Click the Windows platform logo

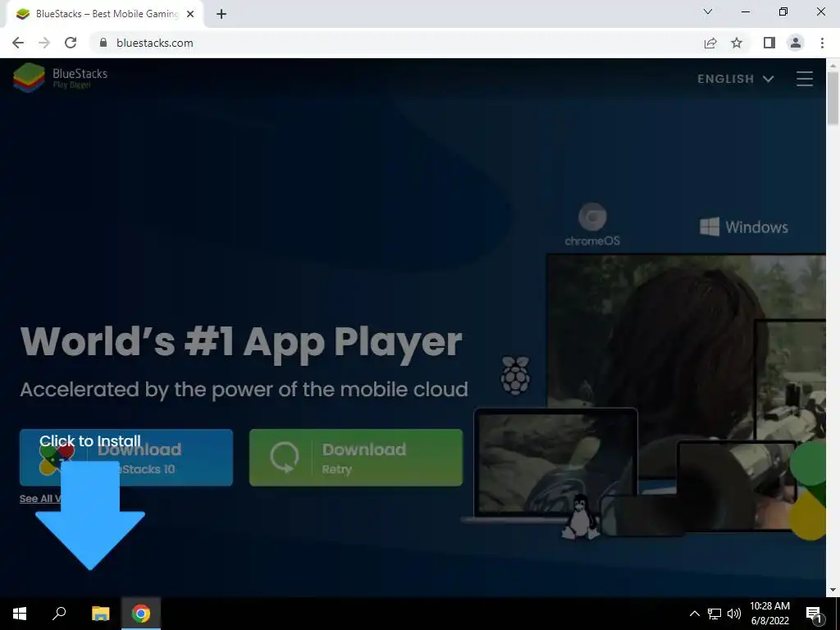[x=743, y=227]
